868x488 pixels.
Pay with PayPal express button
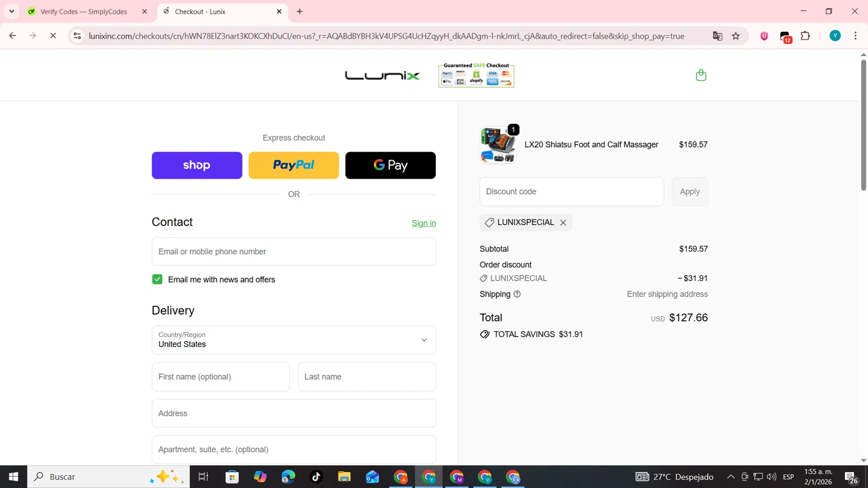click(x=294, y=165)
